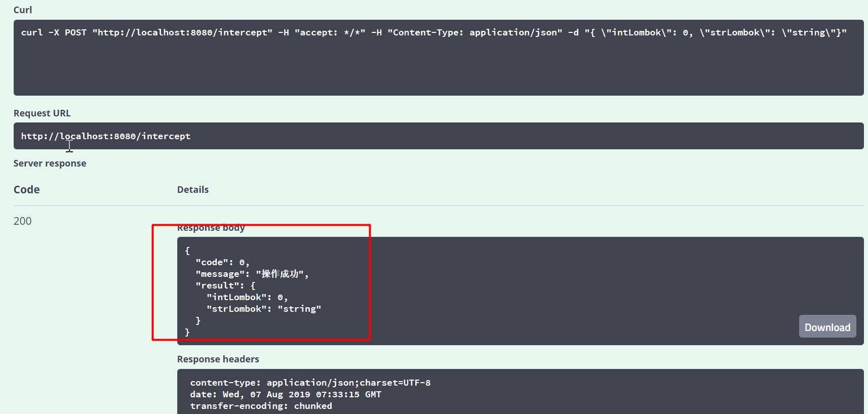
Task: Click the "Curl" section heading
Action: click(23, 10)
